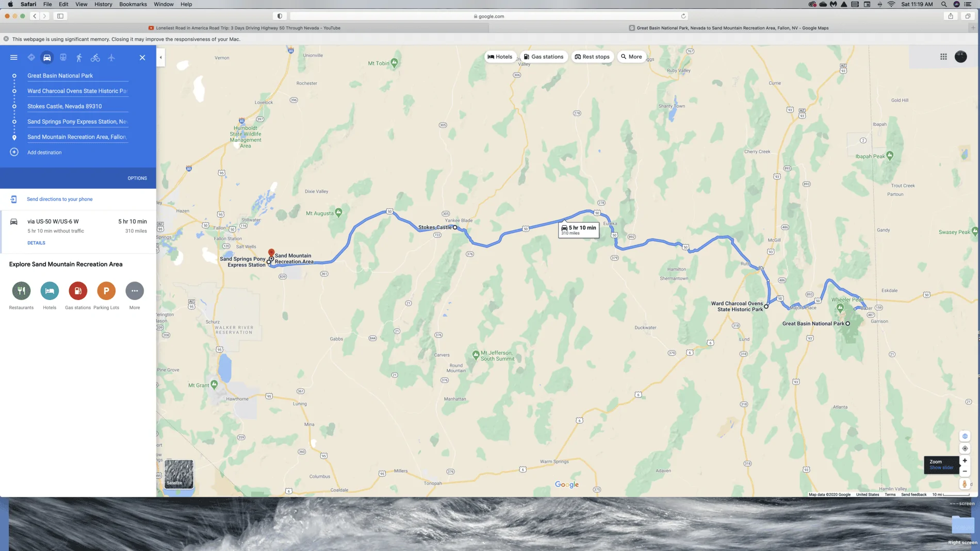Open the History menu
Screen dimensions: 980x551
coord(103,4)
